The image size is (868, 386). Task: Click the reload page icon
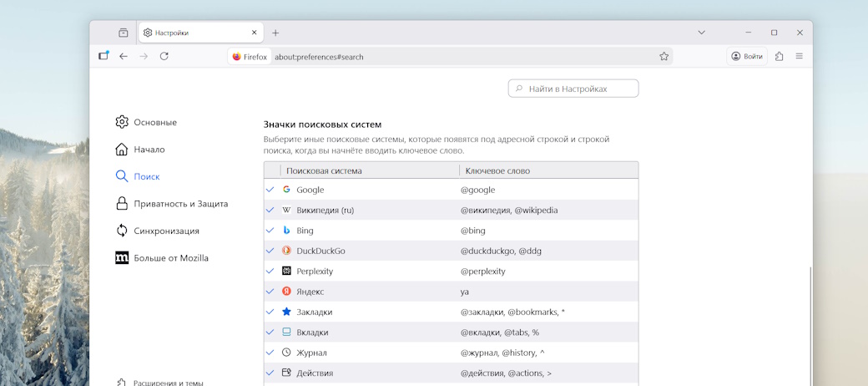(x=164, y=56)
